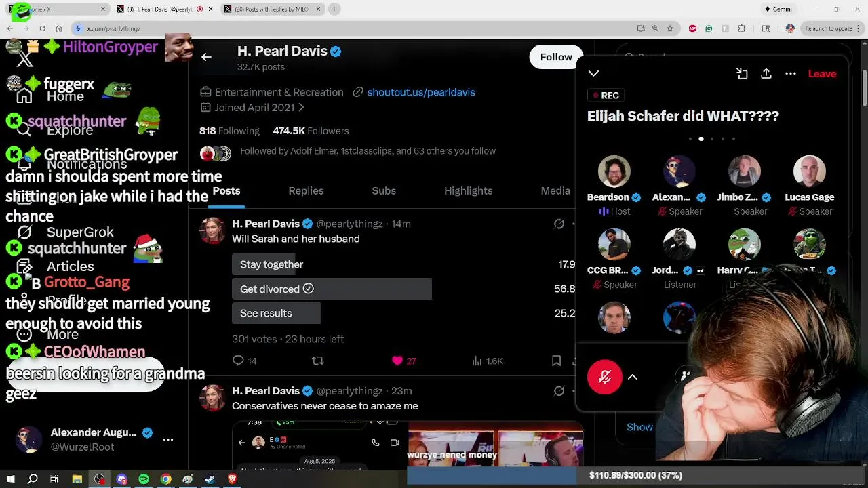Toggle the Space microphone mute button
This screenshot has height=488, width=868.
tap(605, 377)
